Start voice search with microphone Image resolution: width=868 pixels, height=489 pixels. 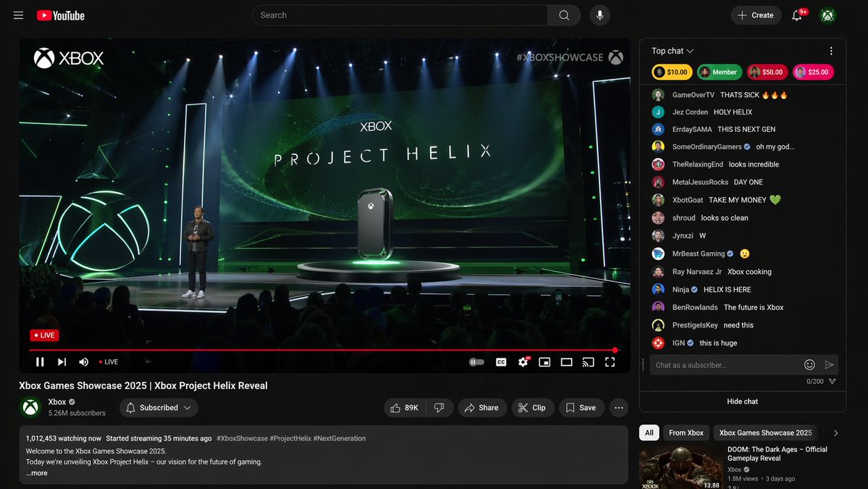(x=599, y=15)
